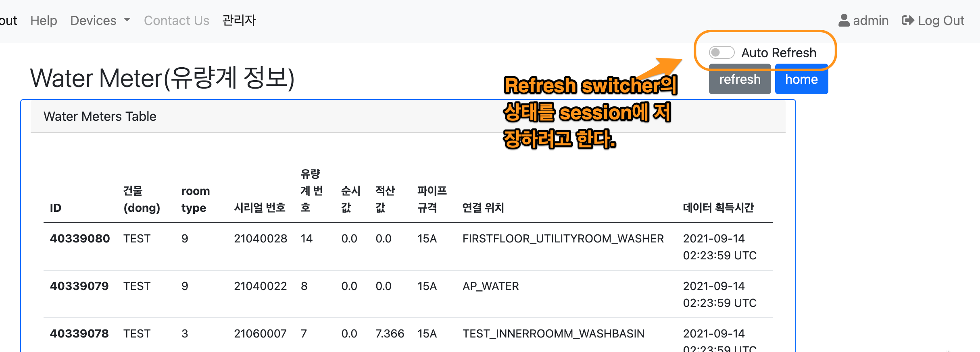Click the admin user profile icon
The width and height of the screenshot is (980, 352).
[844, 21]
